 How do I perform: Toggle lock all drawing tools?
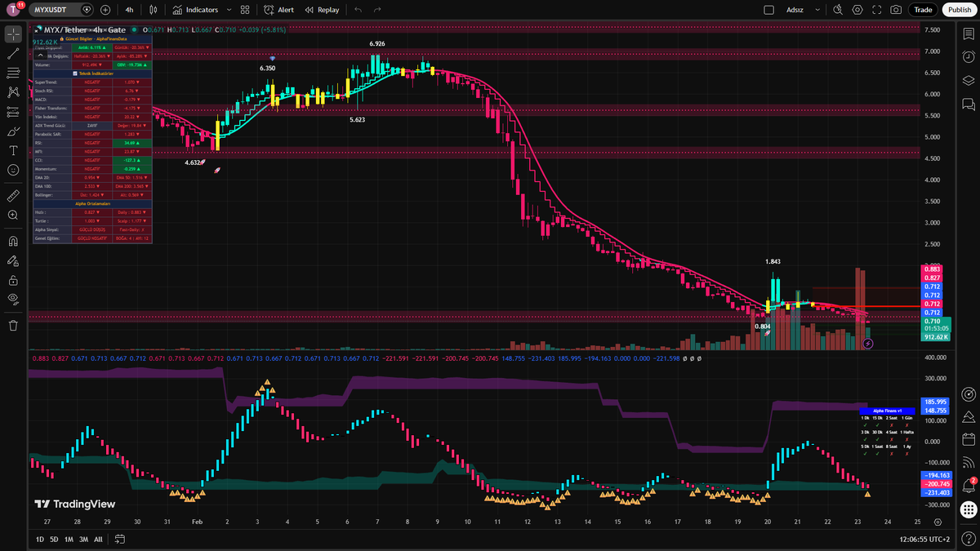(13, 280)
